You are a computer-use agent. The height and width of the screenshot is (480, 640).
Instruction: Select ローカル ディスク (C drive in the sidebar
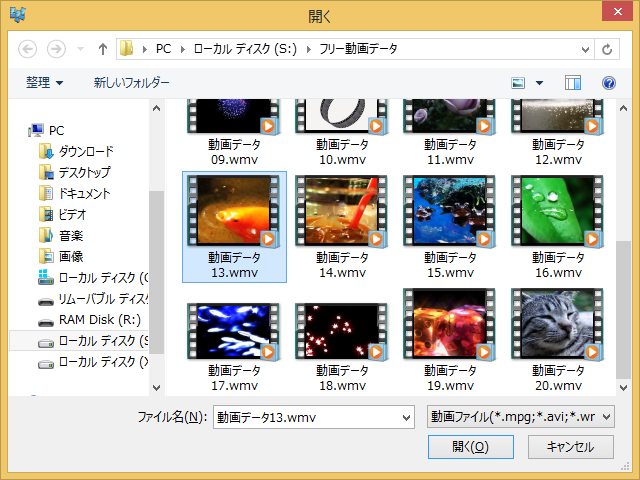(93, 278)
